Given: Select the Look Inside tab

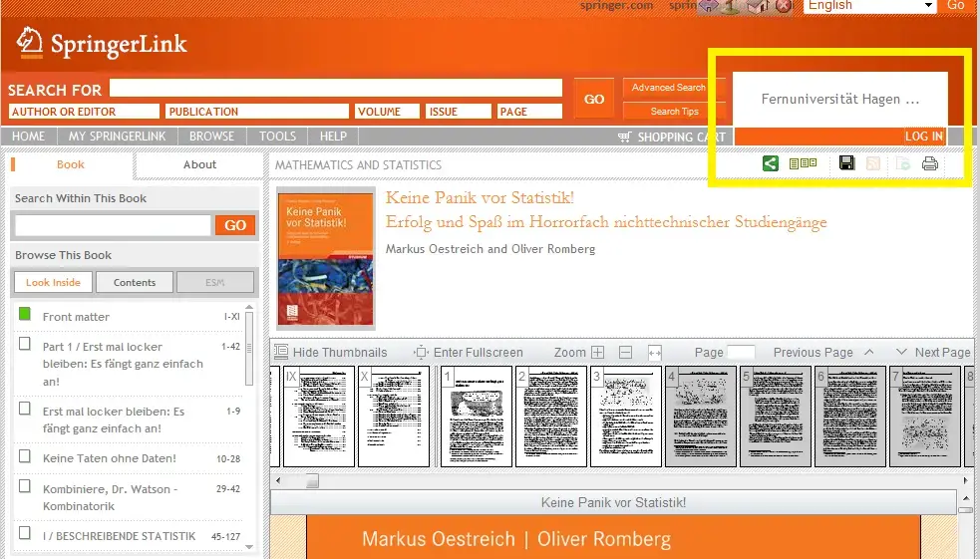Looking at the screenshot, I should tap(53, 282).
